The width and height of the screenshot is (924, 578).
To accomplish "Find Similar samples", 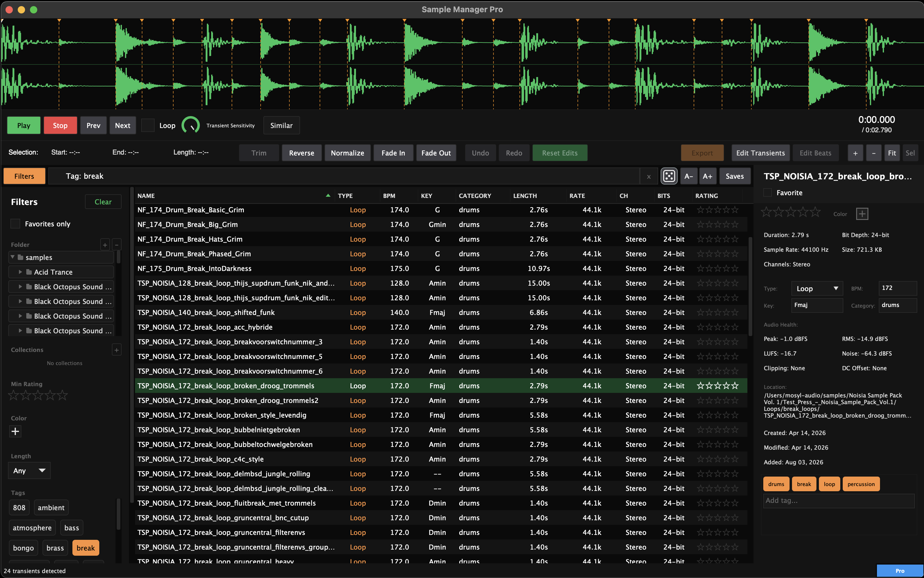I will (x=281, y=125).
